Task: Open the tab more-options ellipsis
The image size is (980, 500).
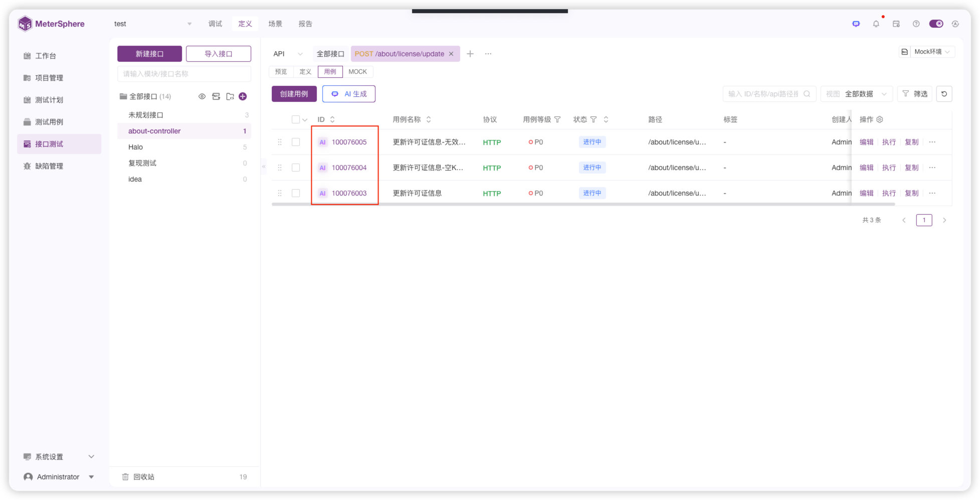Action: [x=488, y=54]
